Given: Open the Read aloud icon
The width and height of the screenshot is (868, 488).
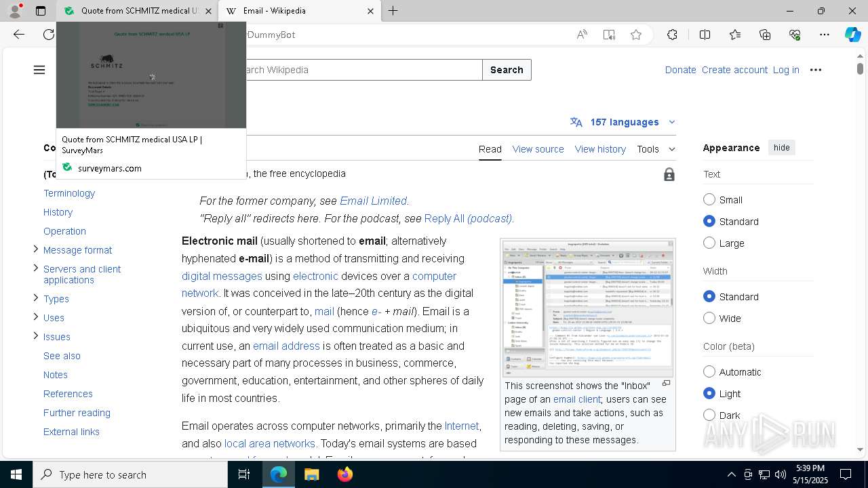Looking at the screenshot, I should [582, 35].
